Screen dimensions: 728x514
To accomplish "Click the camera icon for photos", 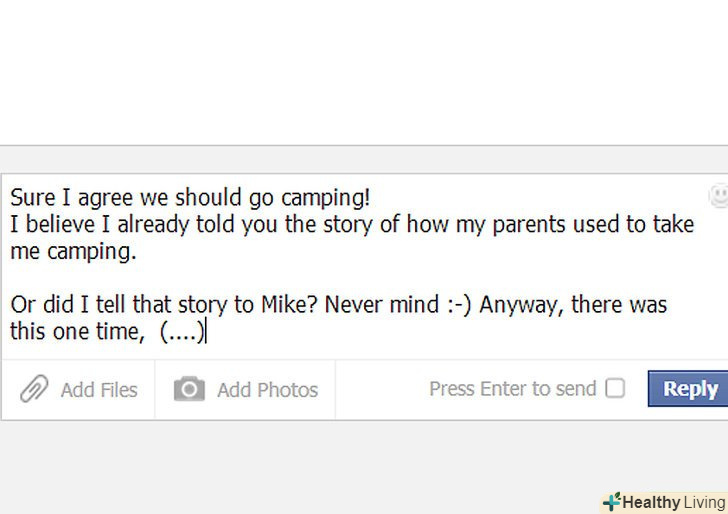I will pyautogui.click(x=189, y=389).
